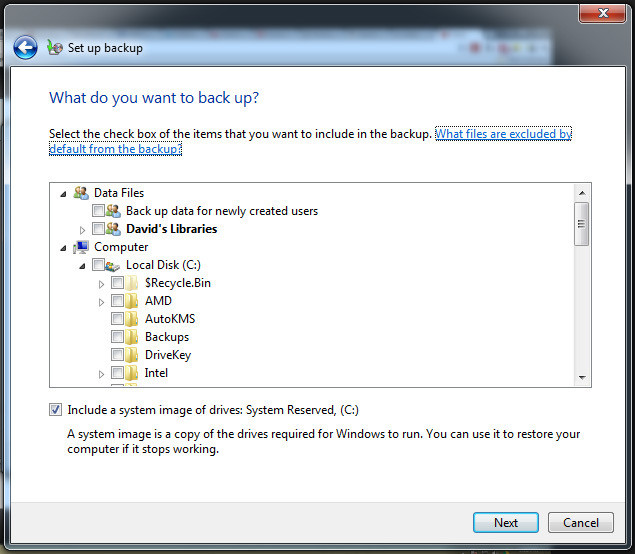Screen dimensions: 635x554
Task: Select the Local Disk (C:) drive icon
Action: point(113,265)
